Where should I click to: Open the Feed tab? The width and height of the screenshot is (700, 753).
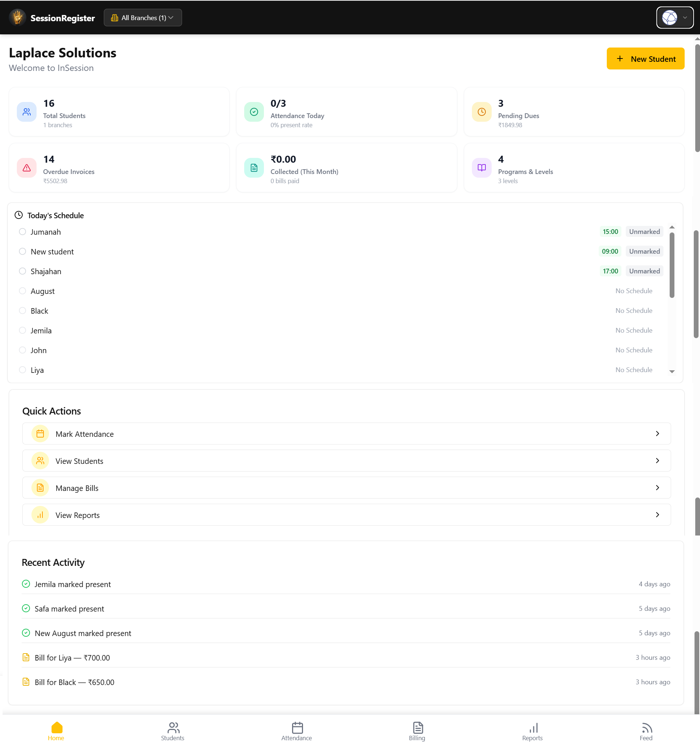[646, 732]
